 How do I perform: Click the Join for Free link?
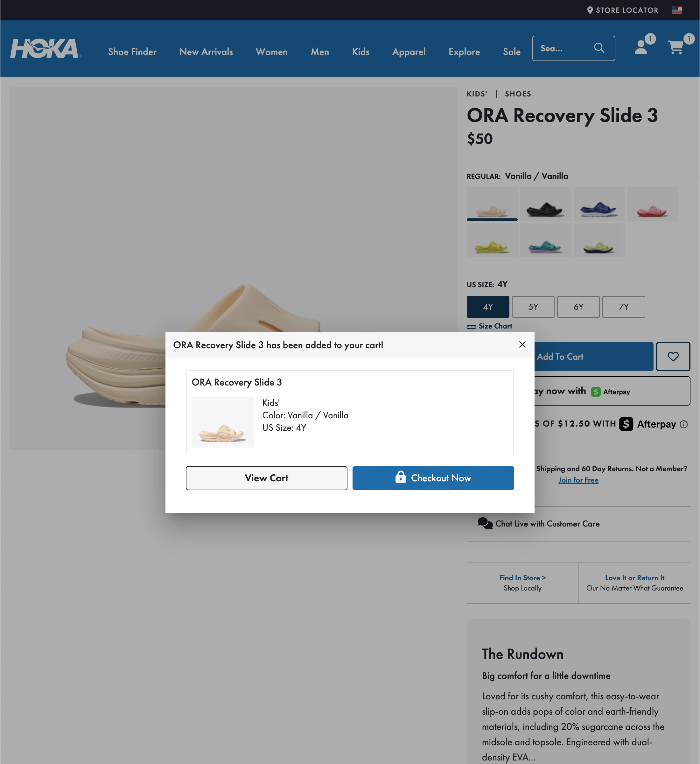(578, 480)
